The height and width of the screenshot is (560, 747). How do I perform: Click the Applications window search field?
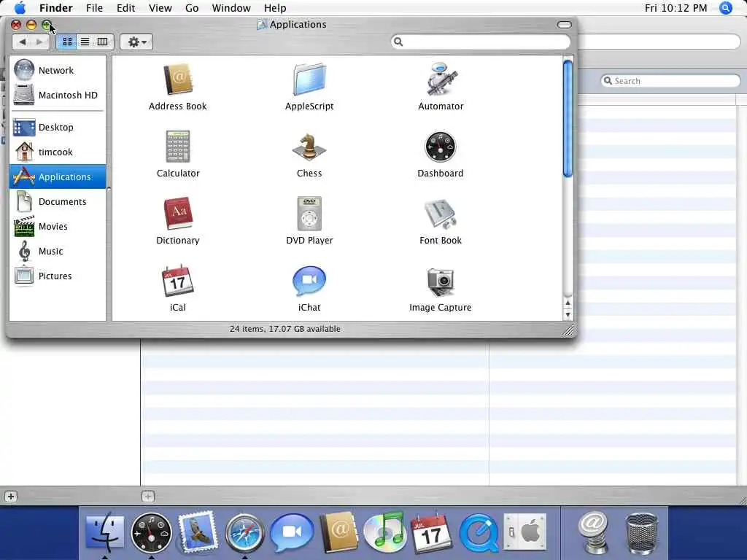coord(480,42)
